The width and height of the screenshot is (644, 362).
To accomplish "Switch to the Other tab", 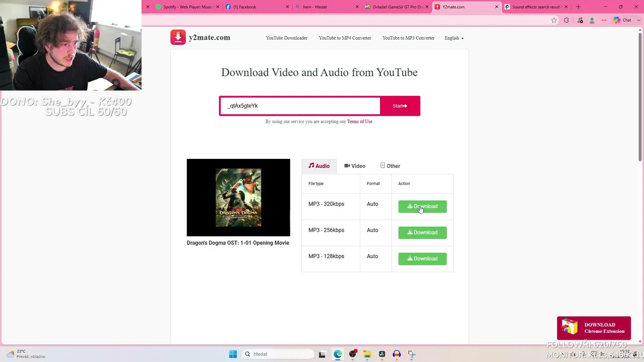I will [390, 166].
